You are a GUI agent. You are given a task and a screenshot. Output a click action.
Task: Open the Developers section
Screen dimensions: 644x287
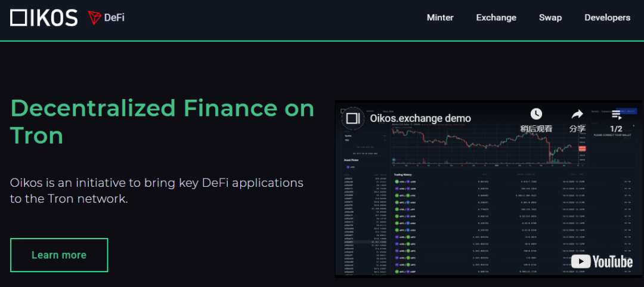607,18
